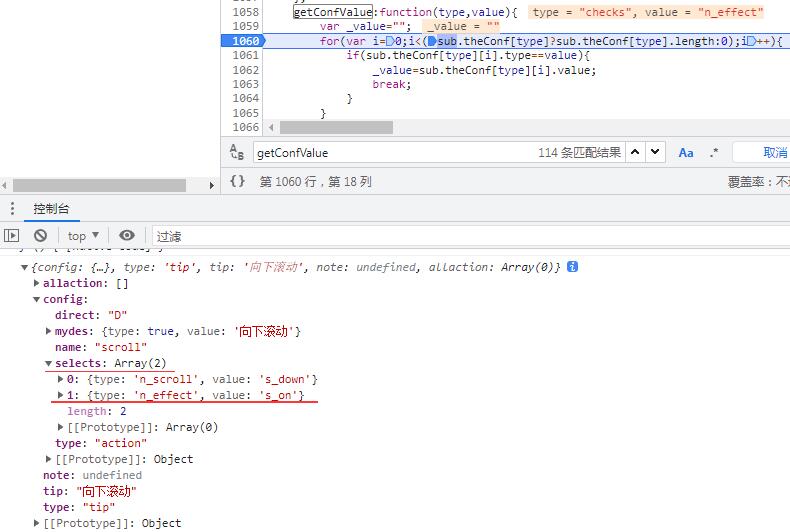Screen dimensions: 790x532
Task: Expand the bottom root [[Prototype]]: Object entry
Action: (x=36, y=523)
